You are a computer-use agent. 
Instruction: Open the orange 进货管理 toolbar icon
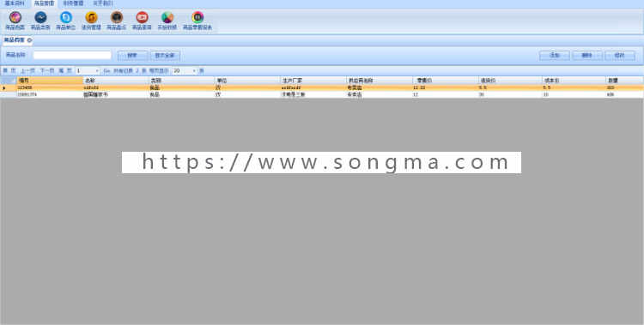pyautogui.click(x=91, y=18)
